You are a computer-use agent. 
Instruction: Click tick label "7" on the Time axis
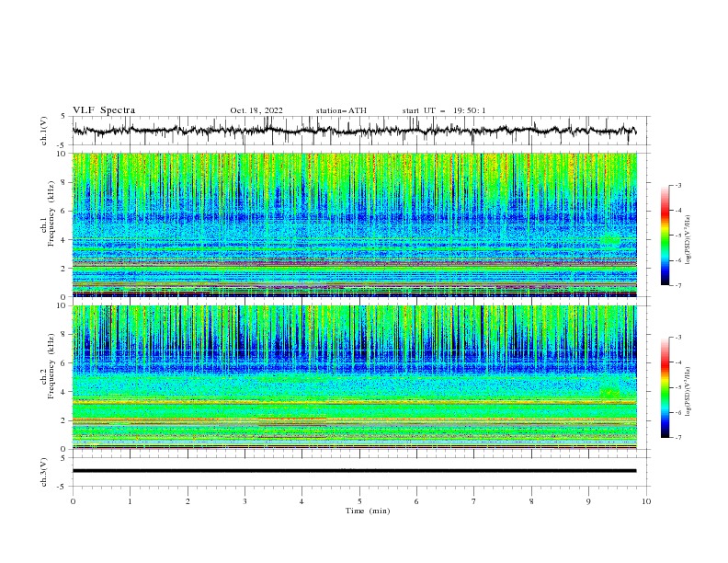tap(474, 501)
